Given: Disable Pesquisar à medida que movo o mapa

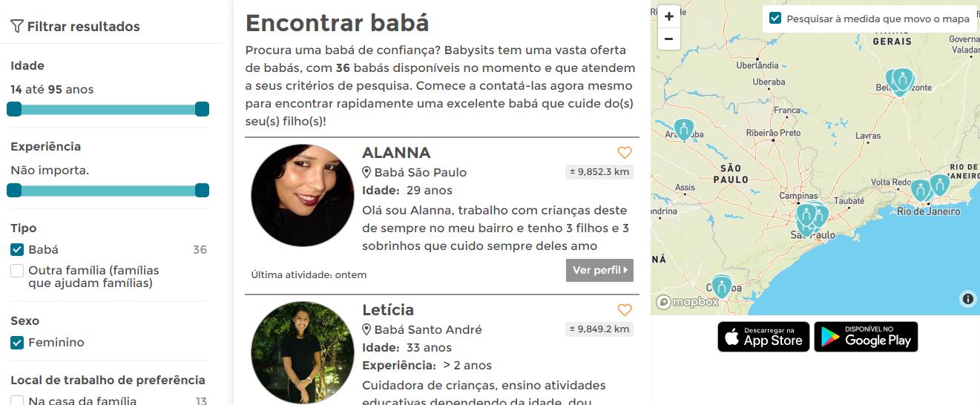Looking at the screenshot, I should (x=775, y=19).
